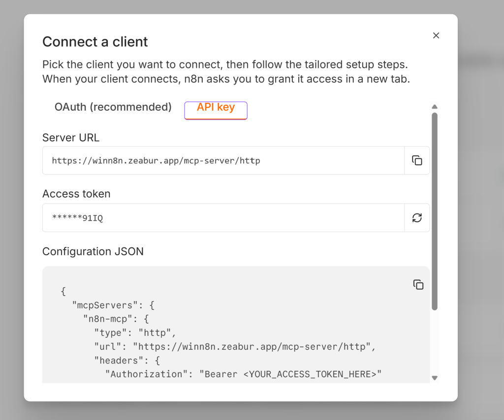Image resolution: width=504 pixels, height=420 pixels.
Task: Switch to the OAuth (recommended) tab
Action: point(113,107)
